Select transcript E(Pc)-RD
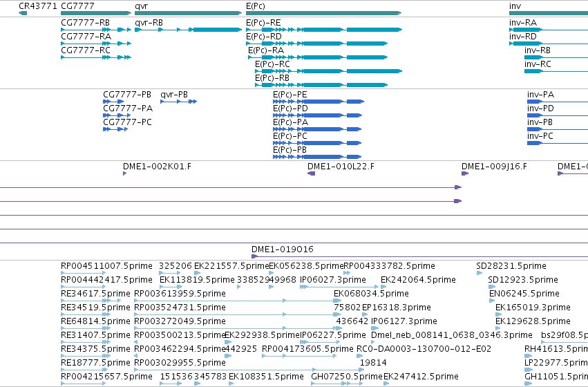Screen dimensions: 588x387 [x=316, y=44]
